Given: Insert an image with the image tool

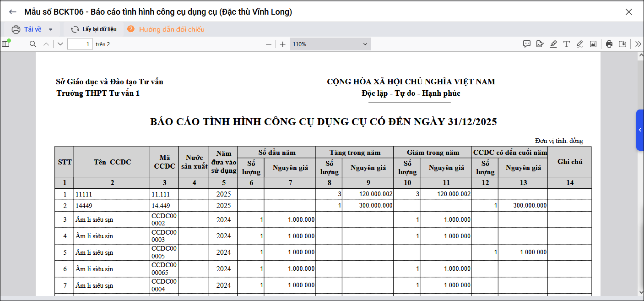Looking at the screenshot, I should (593, 44).
